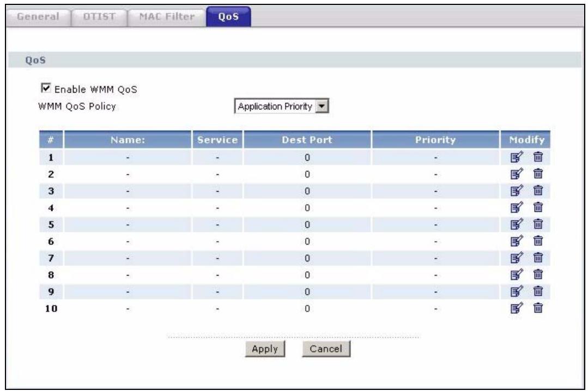Delete rule 1 using the trash icon
Viewport: 588px width, 391px height.
point(538,158)
